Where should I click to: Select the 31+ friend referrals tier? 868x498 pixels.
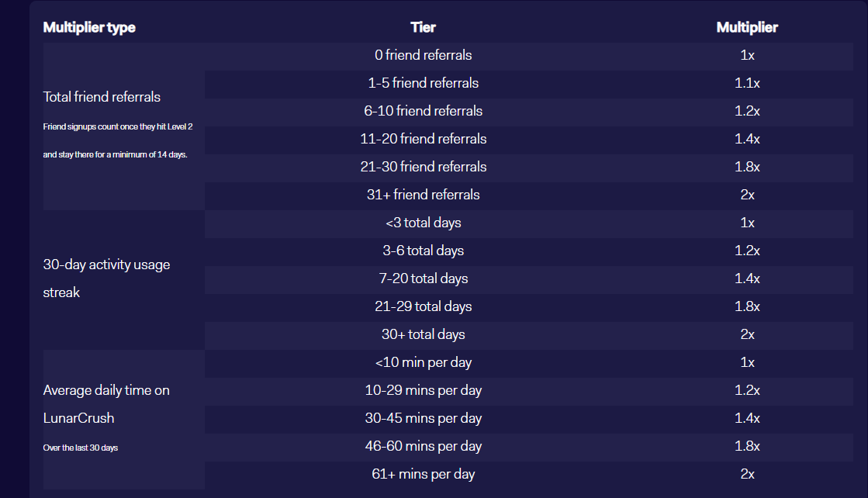coord(423,195)
